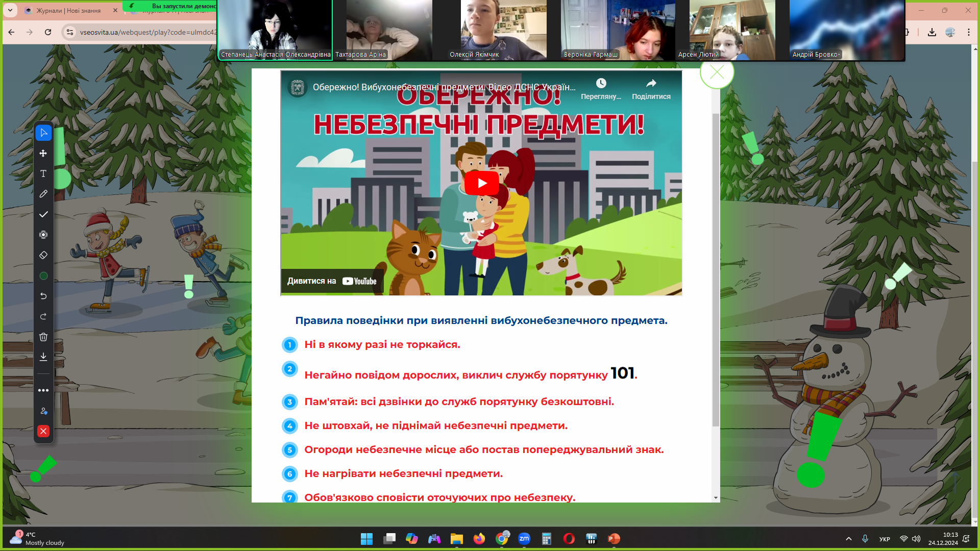Select the Text annotation tool
980x551 pixels.
(x=43, y=174)
